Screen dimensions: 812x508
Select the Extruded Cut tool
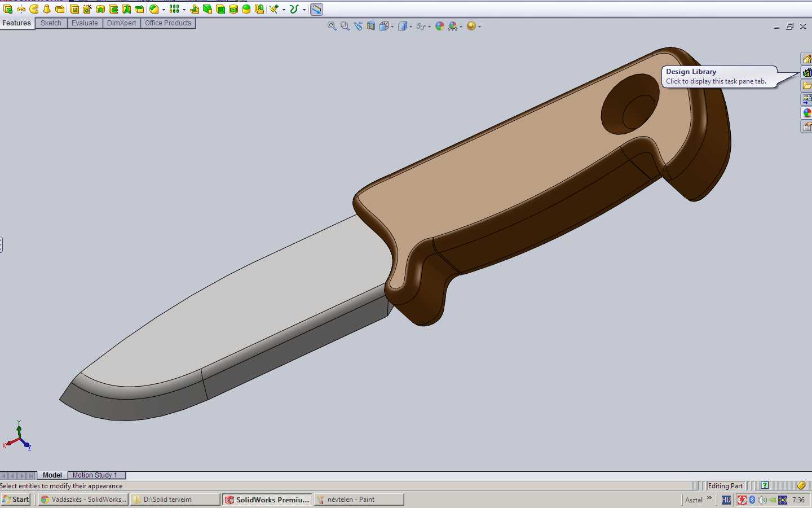[74, 9]
